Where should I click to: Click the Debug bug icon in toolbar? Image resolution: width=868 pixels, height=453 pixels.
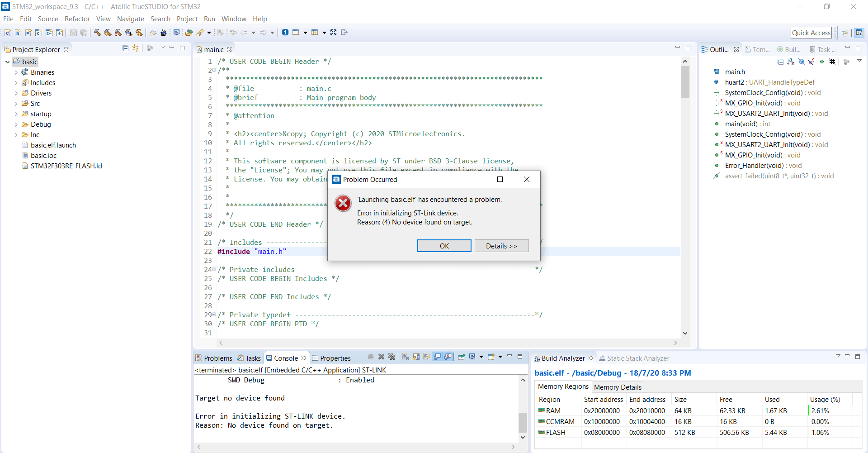tap(164, 33)
